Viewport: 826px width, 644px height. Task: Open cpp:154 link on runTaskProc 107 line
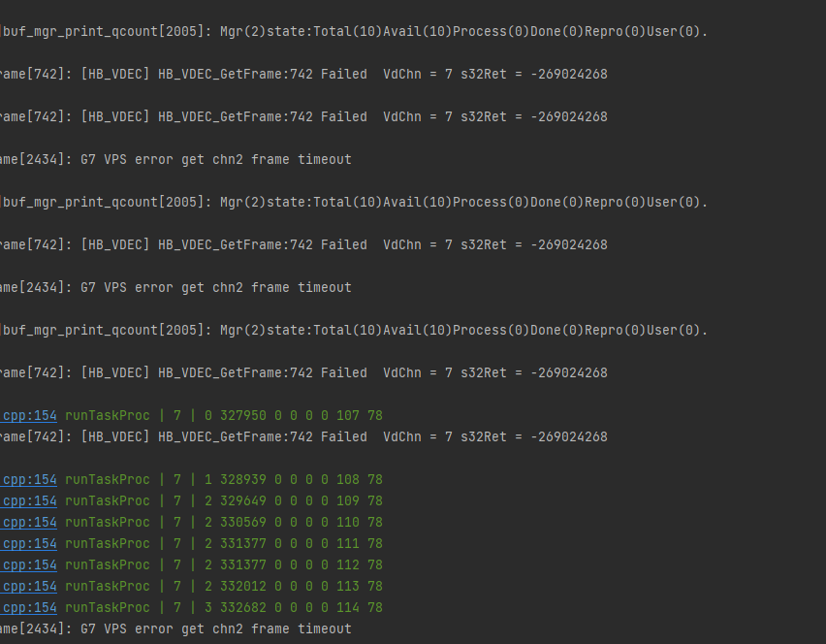pyautogui.click(x=28, y=416)
